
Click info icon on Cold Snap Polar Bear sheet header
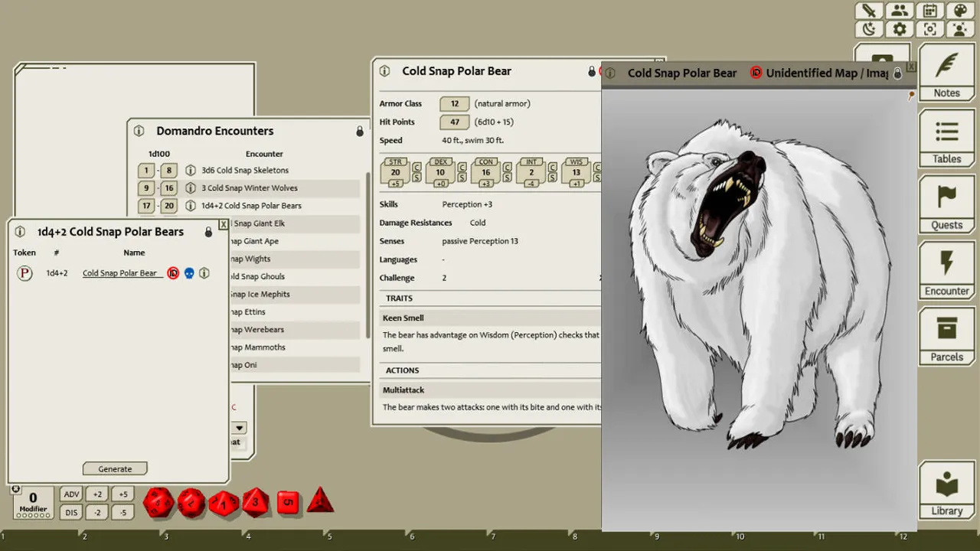pos(384,71)
